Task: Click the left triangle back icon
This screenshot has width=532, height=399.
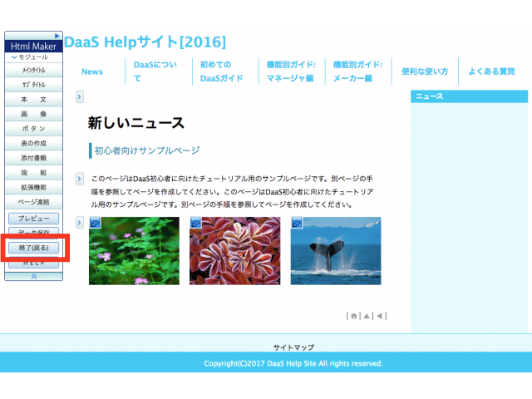Action: point(379,316)
